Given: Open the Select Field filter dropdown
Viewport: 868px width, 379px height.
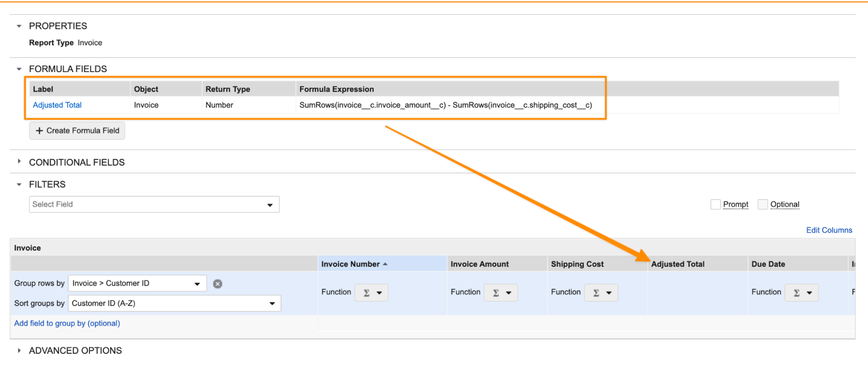Looking at the screenshot, I should point(154,204).
